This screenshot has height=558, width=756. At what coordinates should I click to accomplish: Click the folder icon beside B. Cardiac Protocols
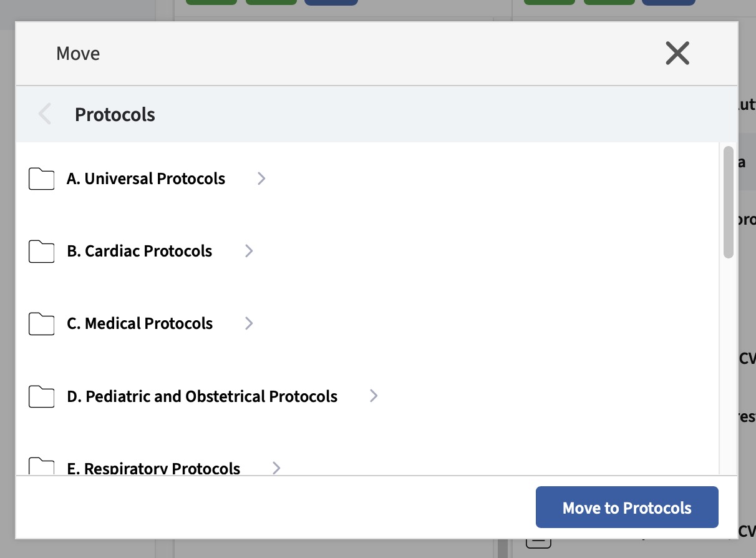tap(41, 251)
